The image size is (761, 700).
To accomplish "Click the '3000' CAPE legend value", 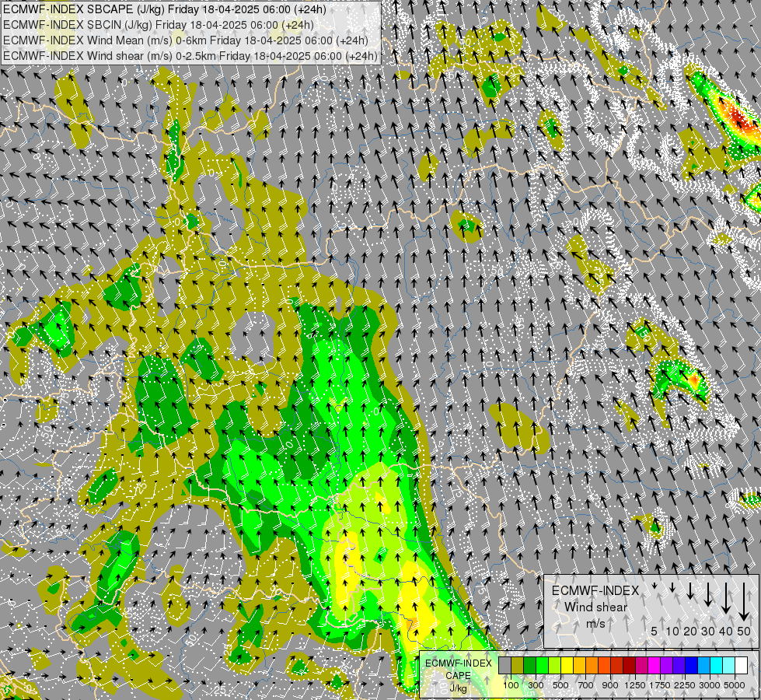I will (710, 685).
